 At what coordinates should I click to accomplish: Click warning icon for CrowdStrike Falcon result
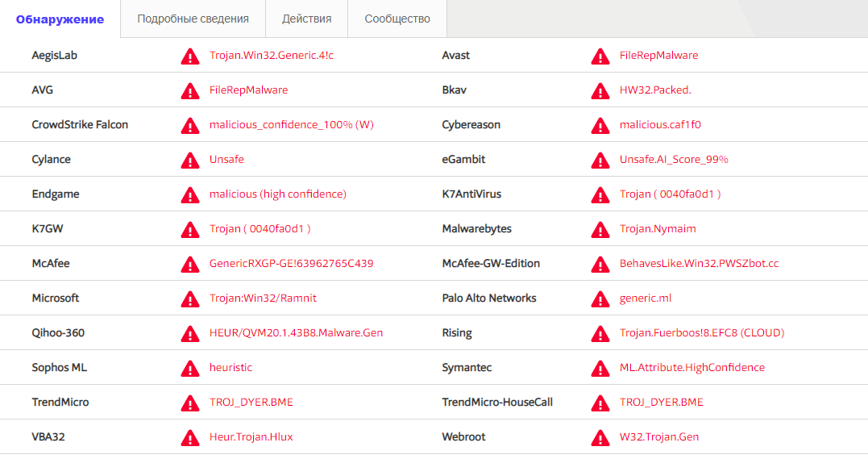189,125
